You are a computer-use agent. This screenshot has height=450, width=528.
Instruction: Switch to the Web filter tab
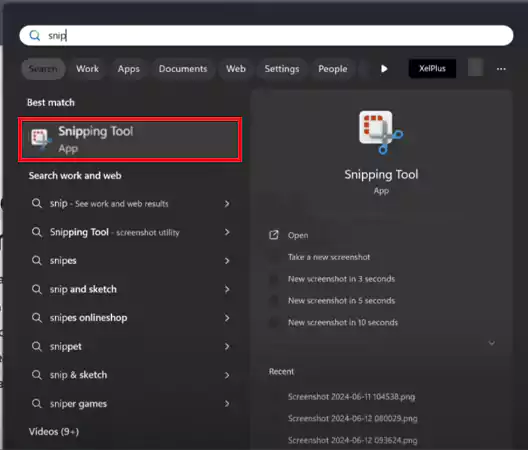(x=236, y=69)
